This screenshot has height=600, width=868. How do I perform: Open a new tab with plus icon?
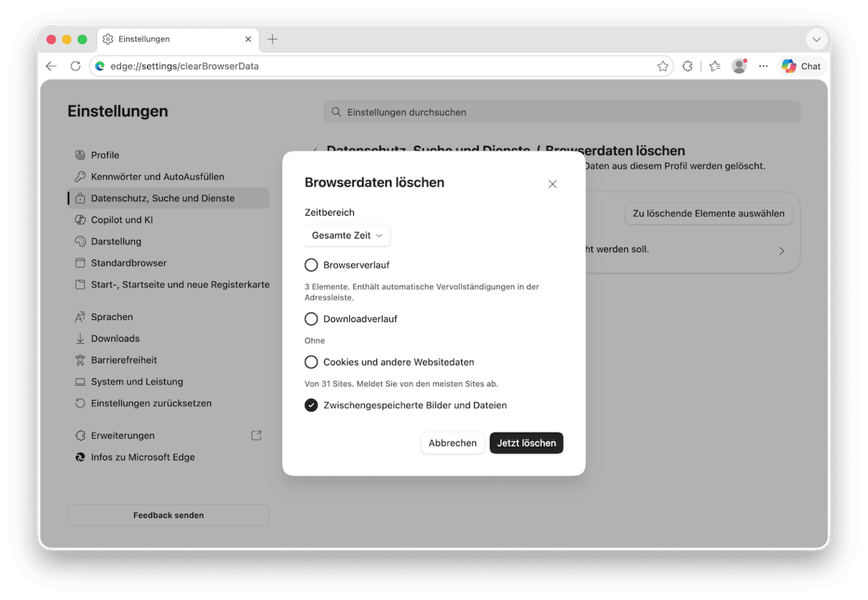point(272,39)
